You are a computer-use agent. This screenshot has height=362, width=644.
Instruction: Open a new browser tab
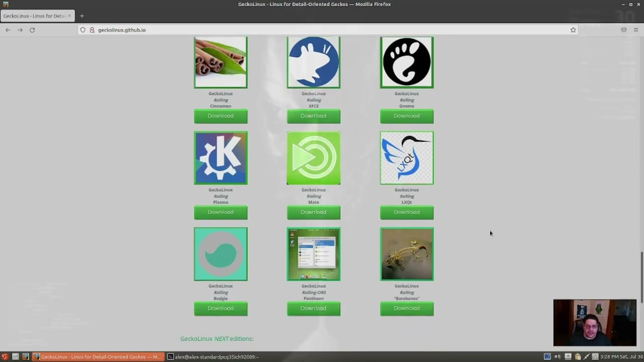[x=82, y=16]
